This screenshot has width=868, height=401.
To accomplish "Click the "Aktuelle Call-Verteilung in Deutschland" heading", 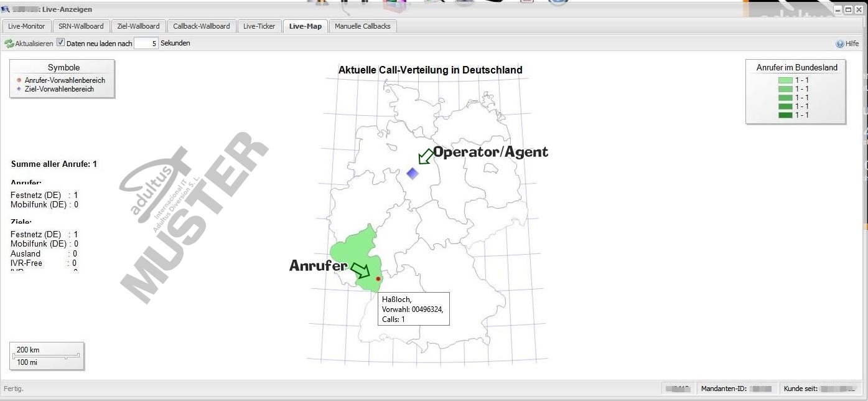I will (431, 70).
